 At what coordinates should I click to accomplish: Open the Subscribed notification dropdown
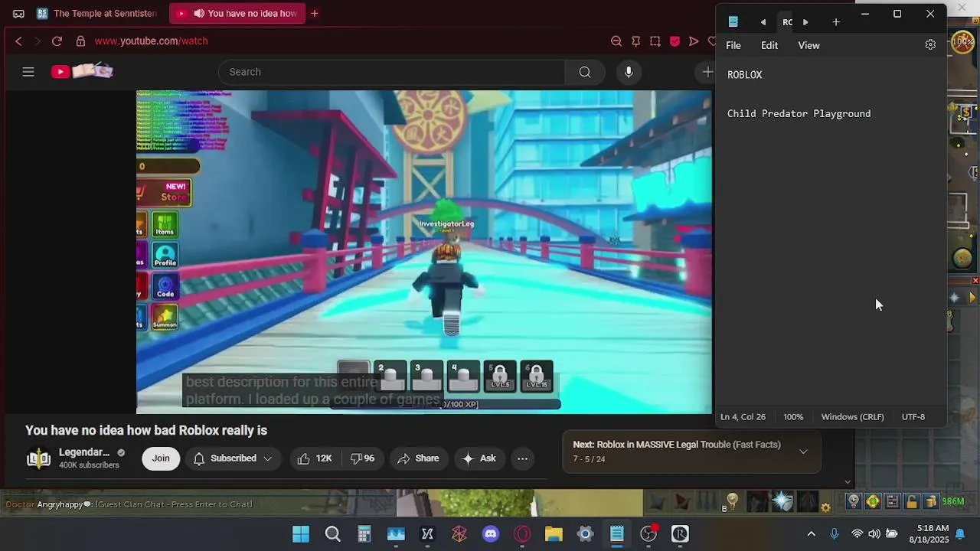tap(233, 458)
